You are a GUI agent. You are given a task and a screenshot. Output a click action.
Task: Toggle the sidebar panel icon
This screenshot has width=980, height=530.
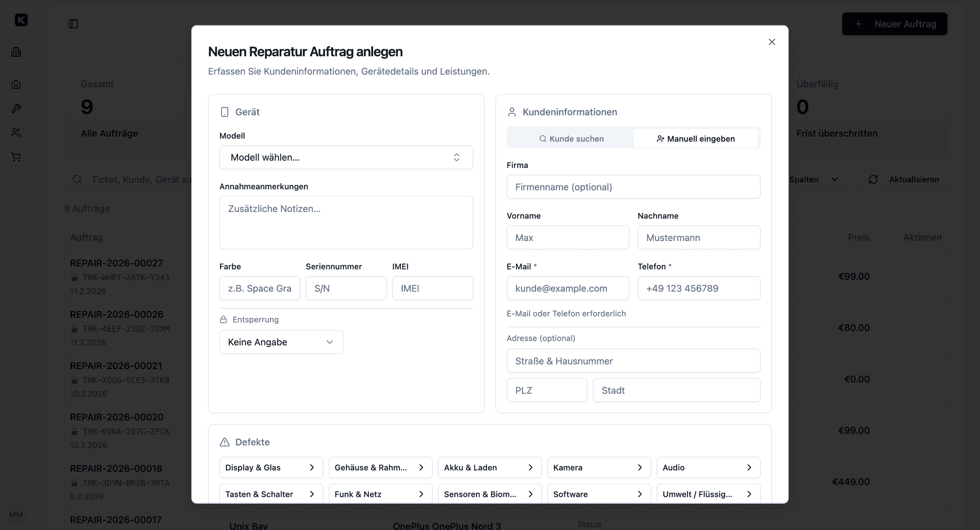point(73,24)
